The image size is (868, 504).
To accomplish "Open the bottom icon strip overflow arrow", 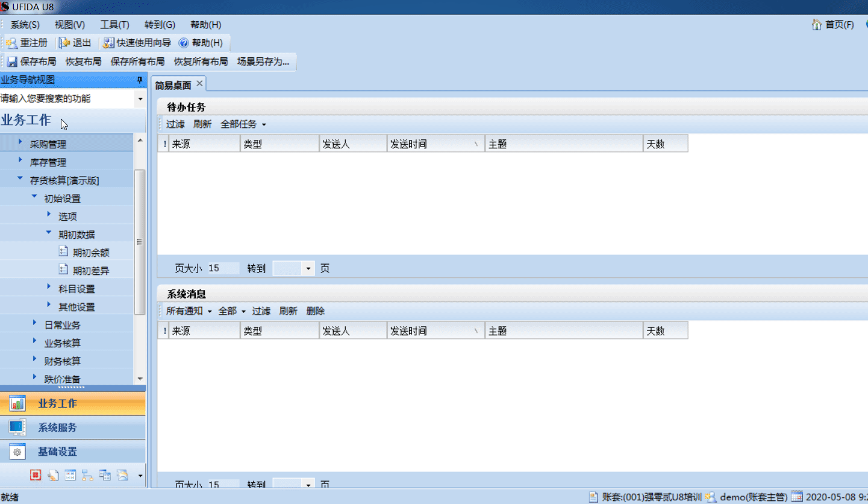I will pos(140,476).
